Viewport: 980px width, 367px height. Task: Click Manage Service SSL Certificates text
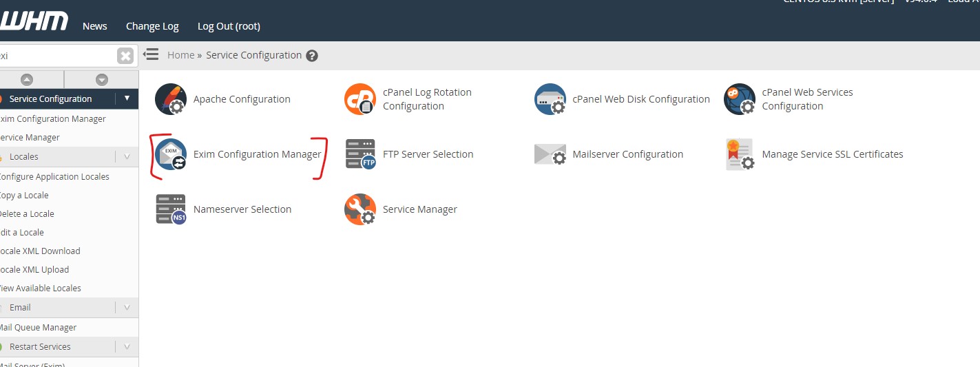point(833,154)
